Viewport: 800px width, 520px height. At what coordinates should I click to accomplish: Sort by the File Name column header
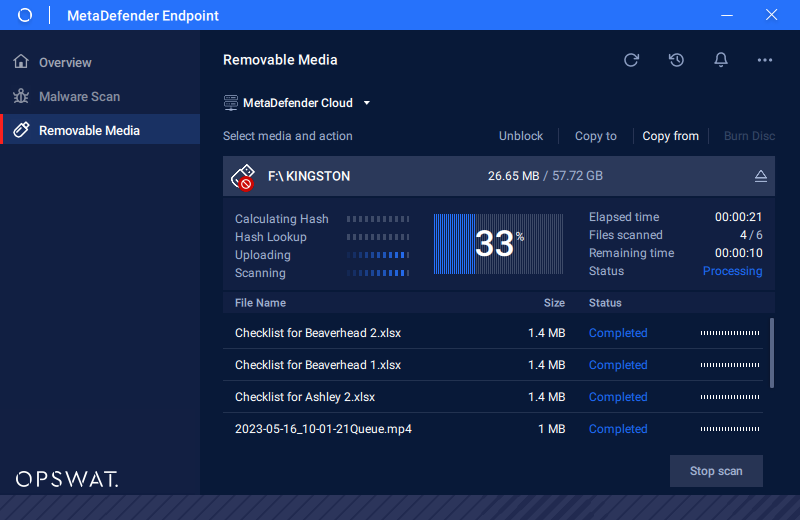click(x=260, y=303)
